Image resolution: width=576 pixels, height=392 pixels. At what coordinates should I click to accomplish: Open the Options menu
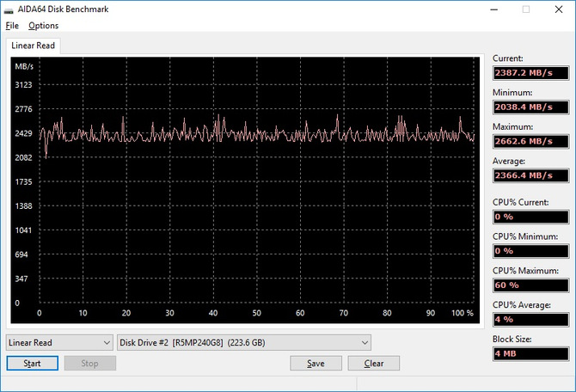pyautogui.click(x=43, y=25)
